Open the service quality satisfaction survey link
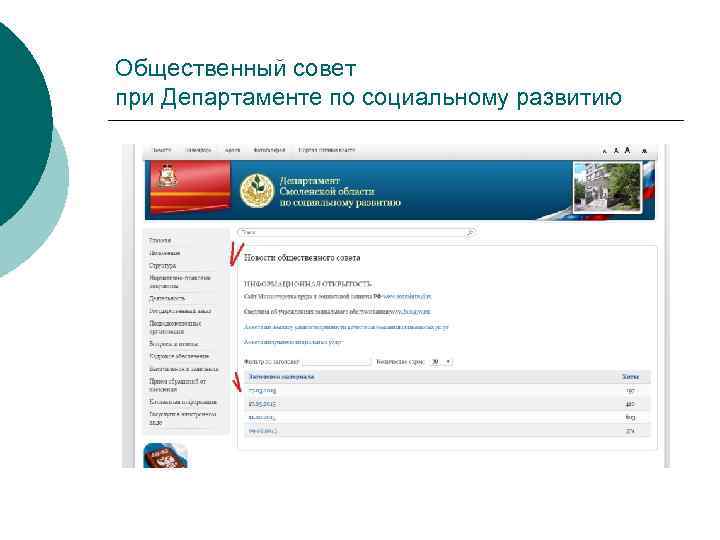The width and height of the screenshot is (720, 540). pyautogui.click(x=346, y=327)
